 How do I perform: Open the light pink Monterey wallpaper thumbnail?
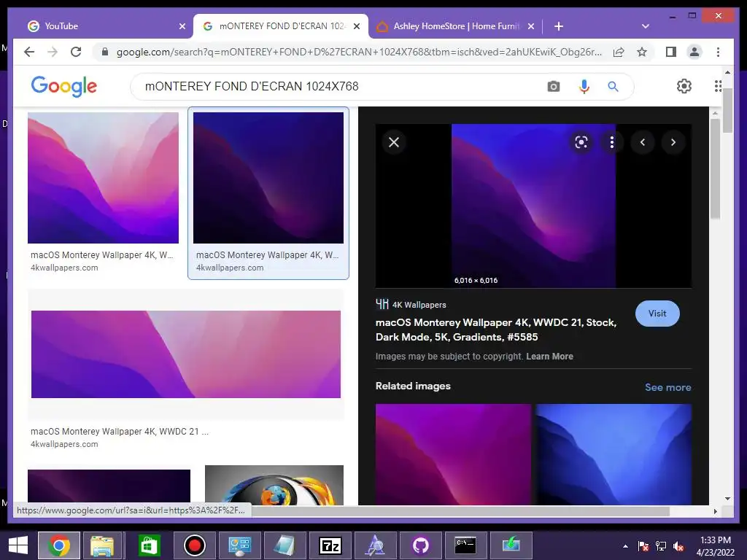tap(103, 178)
